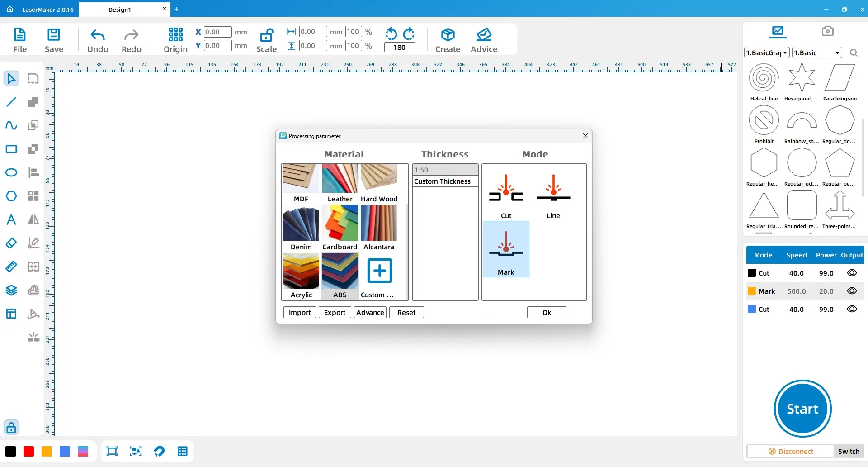Select the 1.50 thickness entry

[445, 170]
